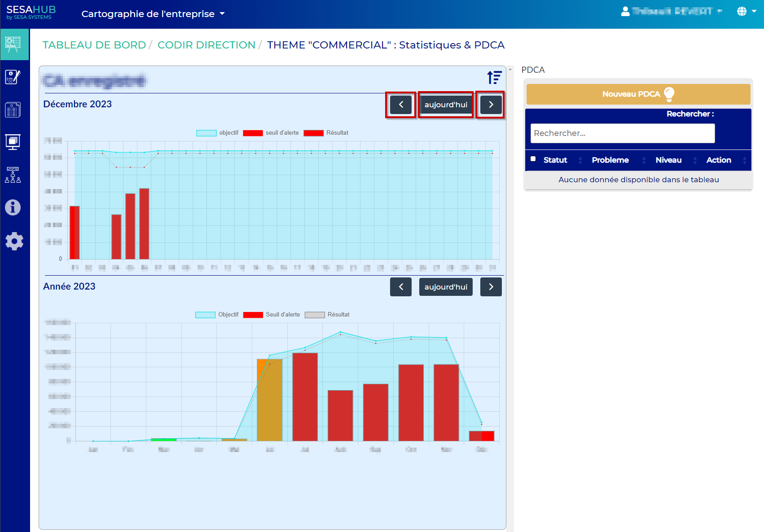Navigate to CODIR DIRECTION breadcrumb
Viewport: 764px width, 532px height.
click(x=206, y=45)
